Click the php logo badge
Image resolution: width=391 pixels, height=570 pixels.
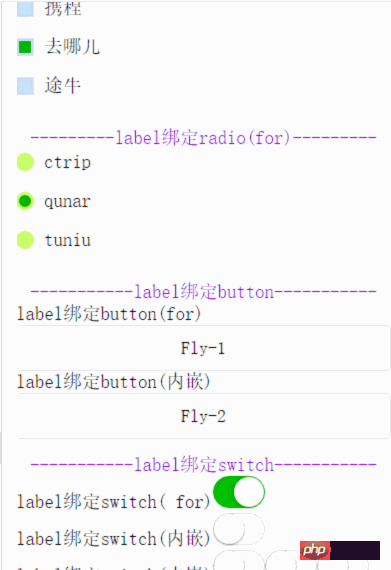pos(340,550)
